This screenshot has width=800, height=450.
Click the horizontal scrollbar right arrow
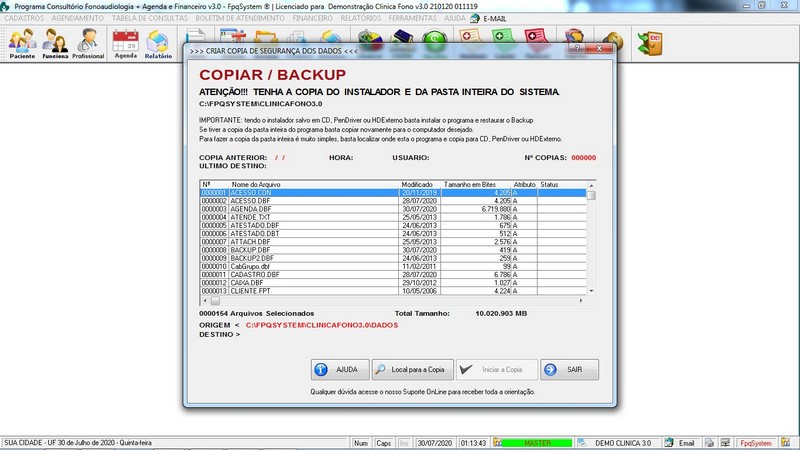coord(581,301)
